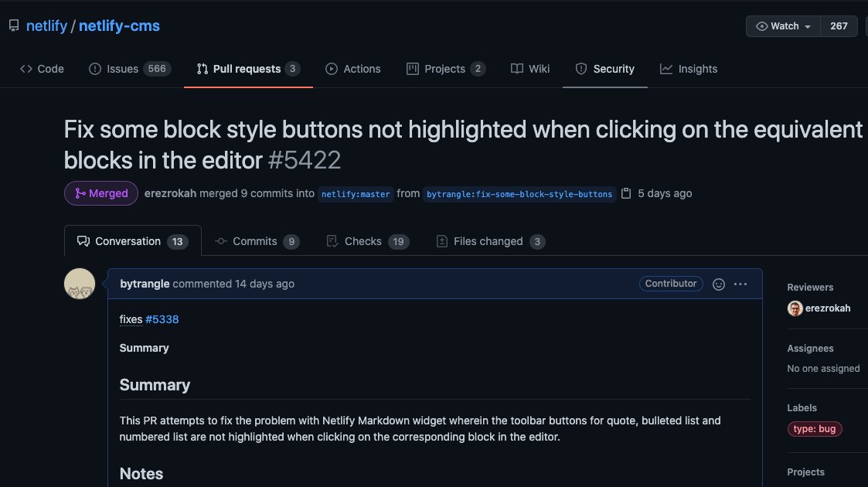The height and width of the screenshot is (487, 868).
Task: Click the 'type: bug' label
Action: [x=815, y=429]
